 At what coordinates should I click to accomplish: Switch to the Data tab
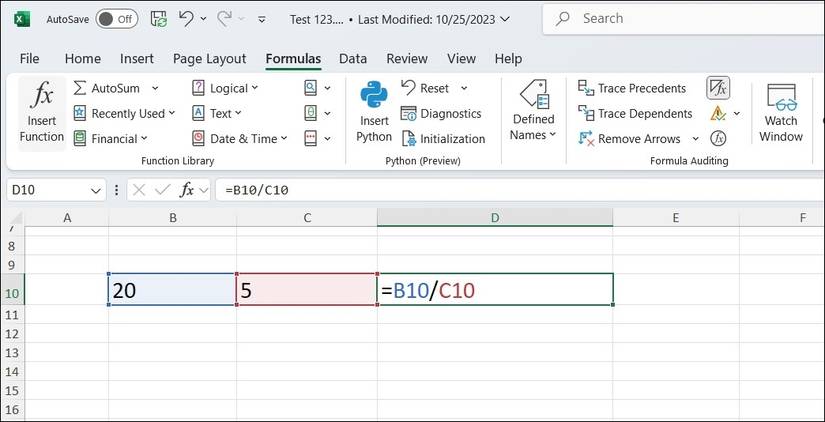(x=353, y=59)
